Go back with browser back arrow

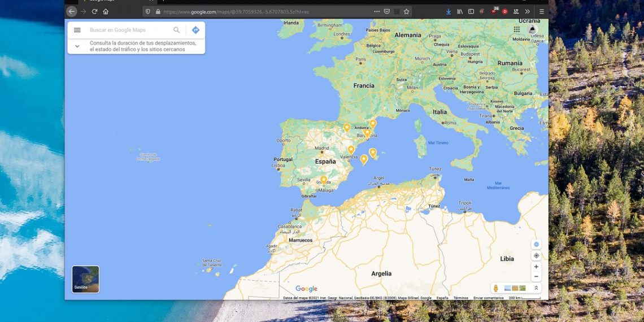click(x=72, y=11)
